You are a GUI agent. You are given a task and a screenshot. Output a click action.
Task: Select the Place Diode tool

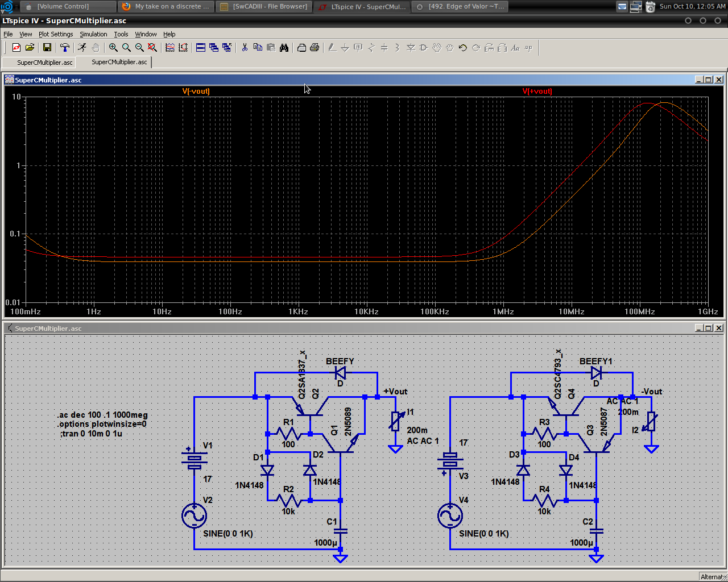click(411, 48)
